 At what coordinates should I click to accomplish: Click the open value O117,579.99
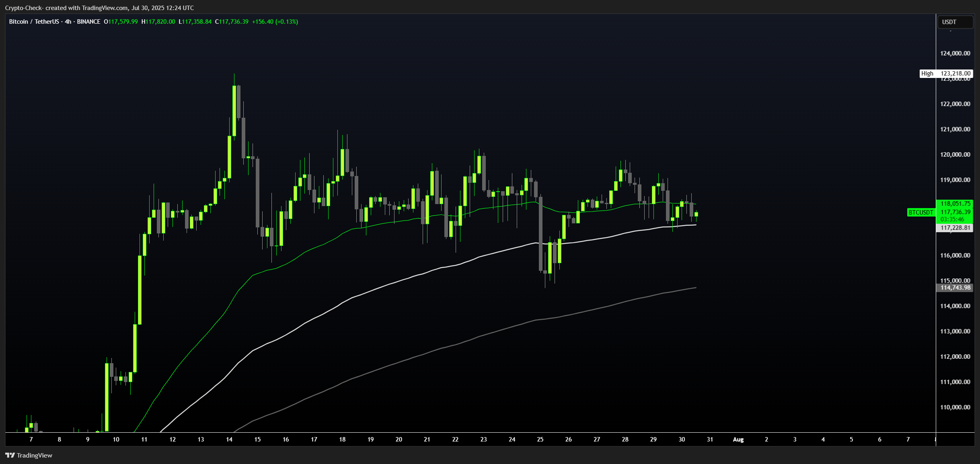point(121,22)
